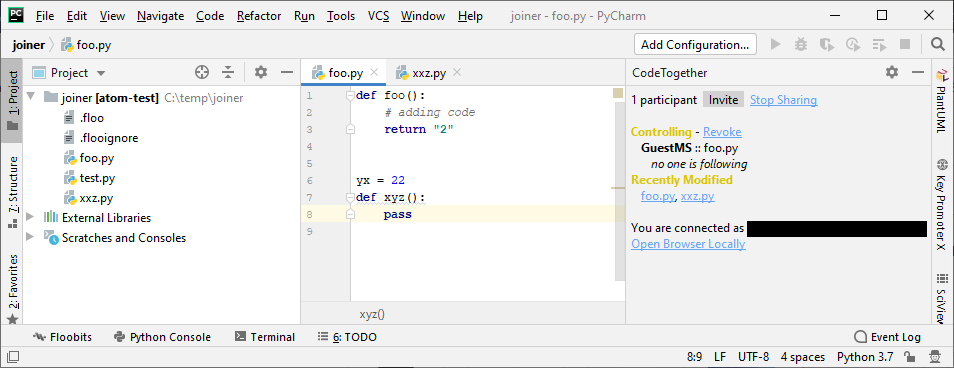The width and height of the screenshot is (954, 368).
Task: Click Add Configuration button
Action: click(x=695, y=44)
